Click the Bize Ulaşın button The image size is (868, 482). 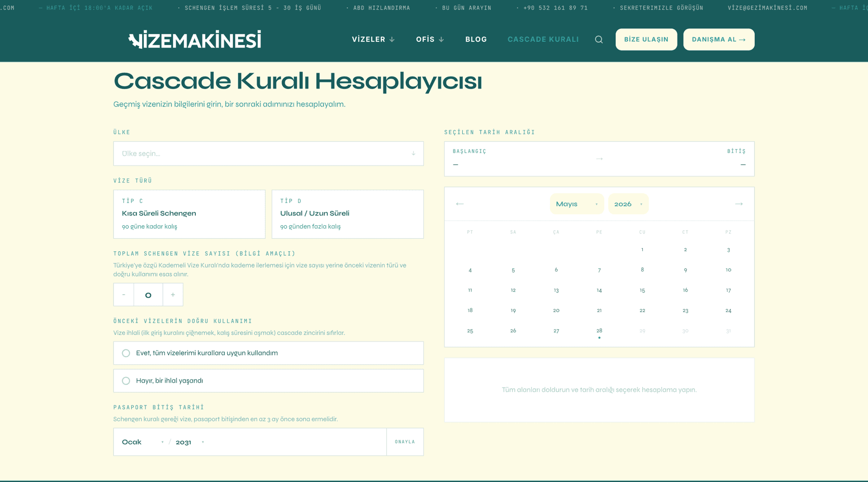click(x=646, y=40)
